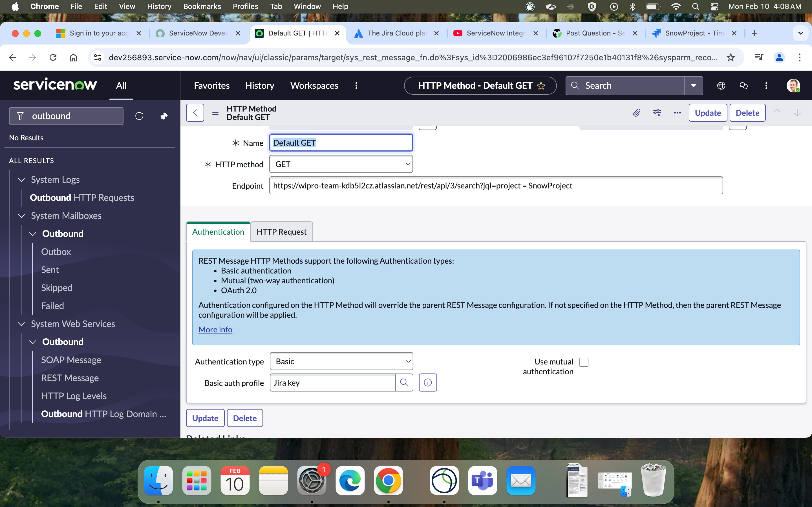The height and width of the screenshot is (507, 812).
Task: Click the globe scope selector icon
Action: [x=721, y=86]
